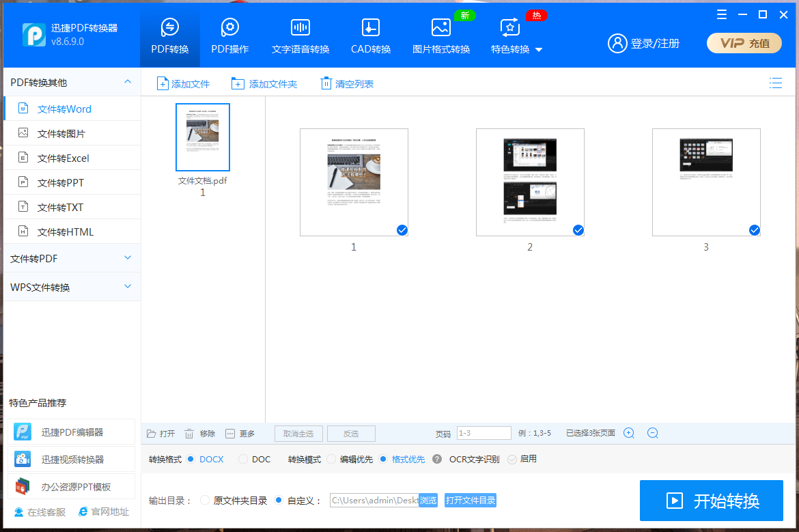Click the zoom in magnifier icon
Image resolution: width=799 pixels, height=532 pixels.
tap(629, 433)
